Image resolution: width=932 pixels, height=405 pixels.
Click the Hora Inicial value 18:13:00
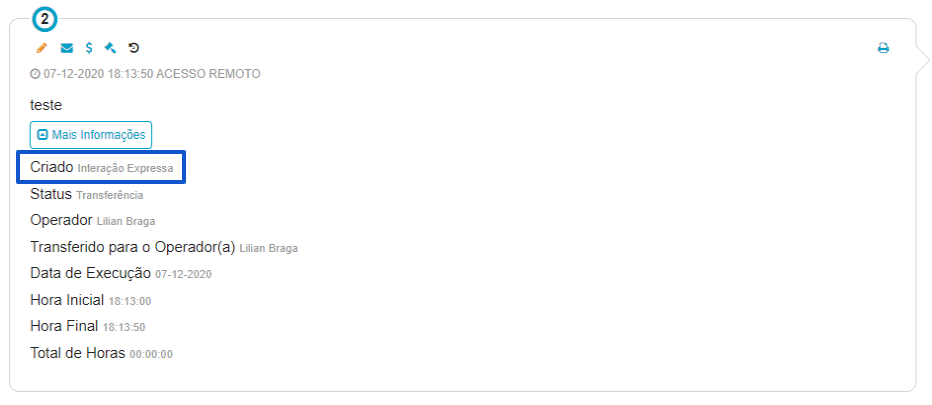(130, 302)
